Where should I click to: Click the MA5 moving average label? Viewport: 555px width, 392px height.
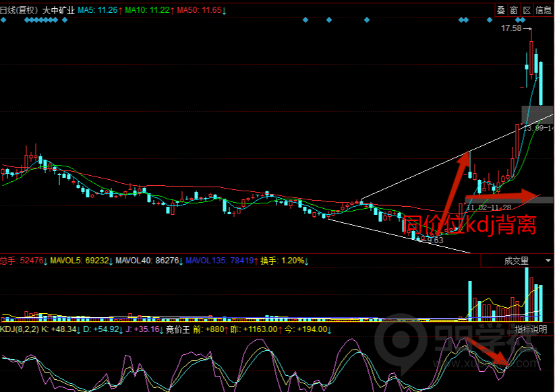click(x=98, y=11)
